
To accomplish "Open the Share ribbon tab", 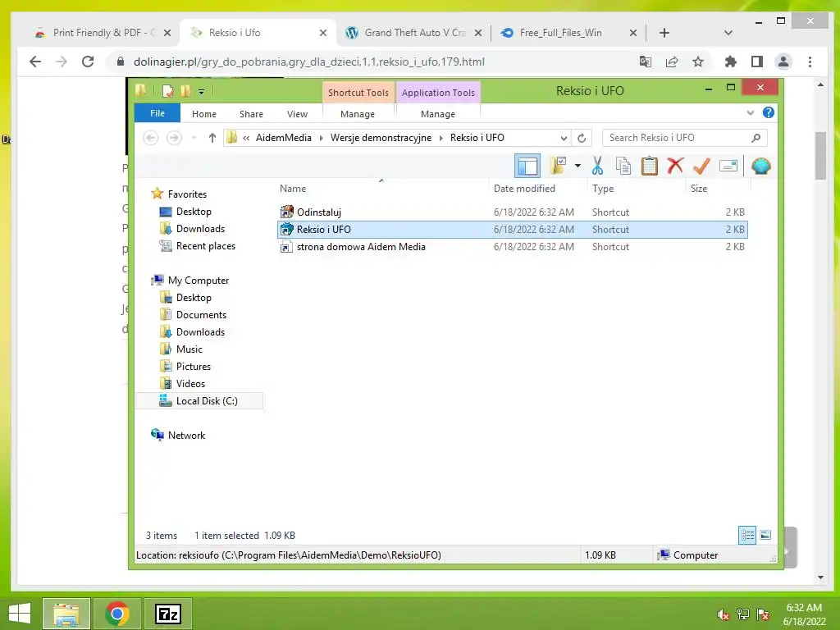I will 251,114.
